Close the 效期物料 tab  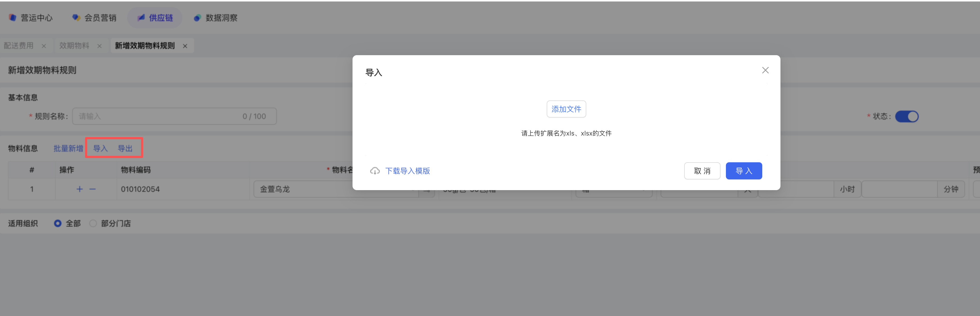(x=99, y=46)
